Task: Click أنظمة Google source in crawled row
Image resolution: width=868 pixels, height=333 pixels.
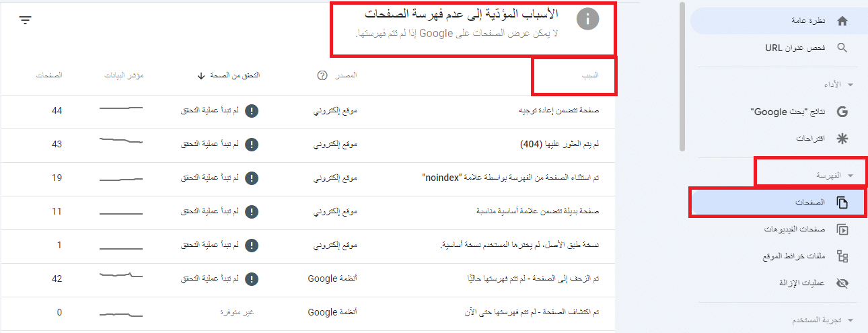Action: tap(332, 278)
